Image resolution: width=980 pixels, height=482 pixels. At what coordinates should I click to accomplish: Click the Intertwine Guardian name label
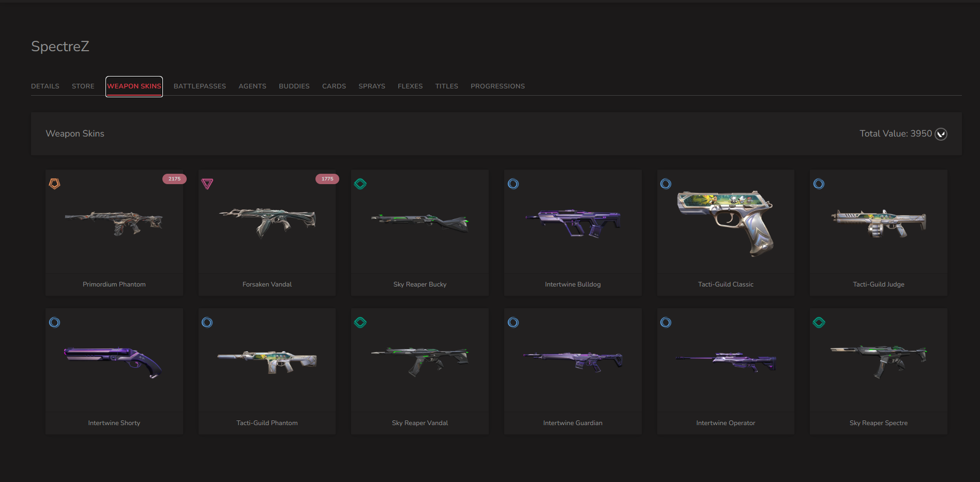(573, 423)
